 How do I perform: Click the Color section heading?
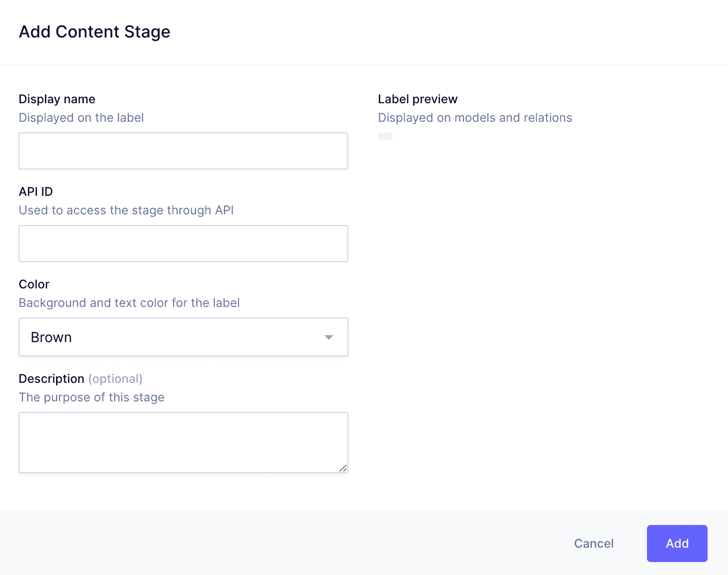pos(34,284)
